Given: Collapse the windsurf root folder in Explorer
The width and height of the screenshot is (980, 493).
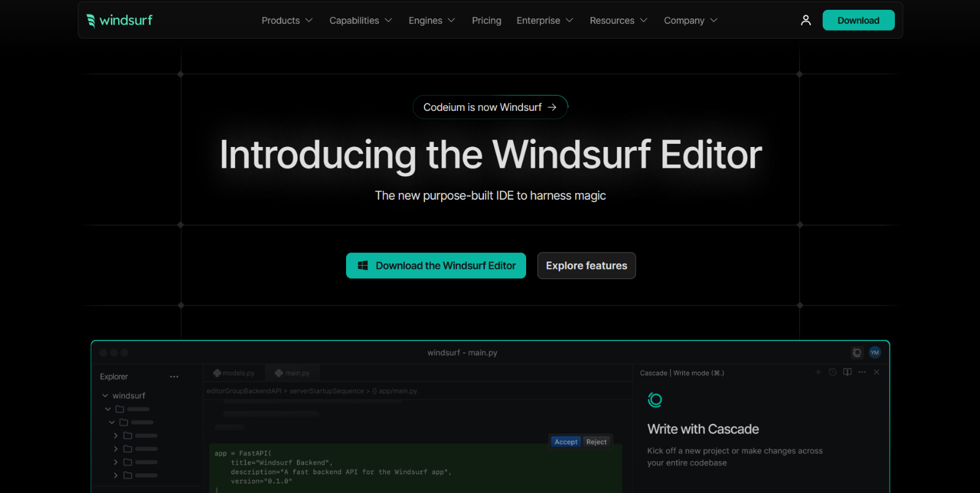Looking at the screenshot, I should click(105, 396).
